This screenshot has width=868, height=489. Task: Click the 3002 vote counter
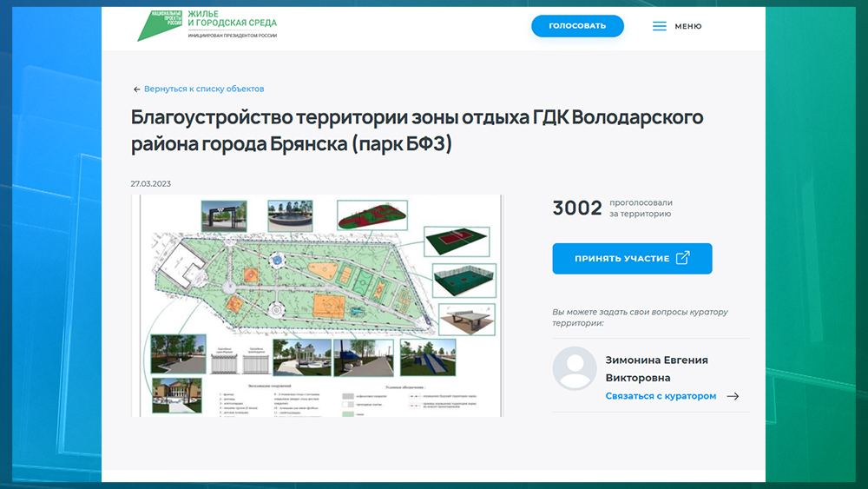(577, 208)
